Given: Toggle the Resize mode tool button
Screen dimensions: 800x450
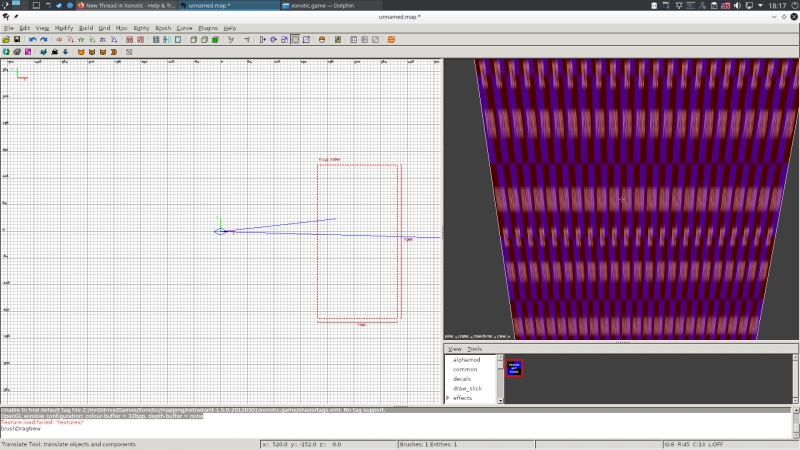Looking at the screenshot, I should click(295, 40).
